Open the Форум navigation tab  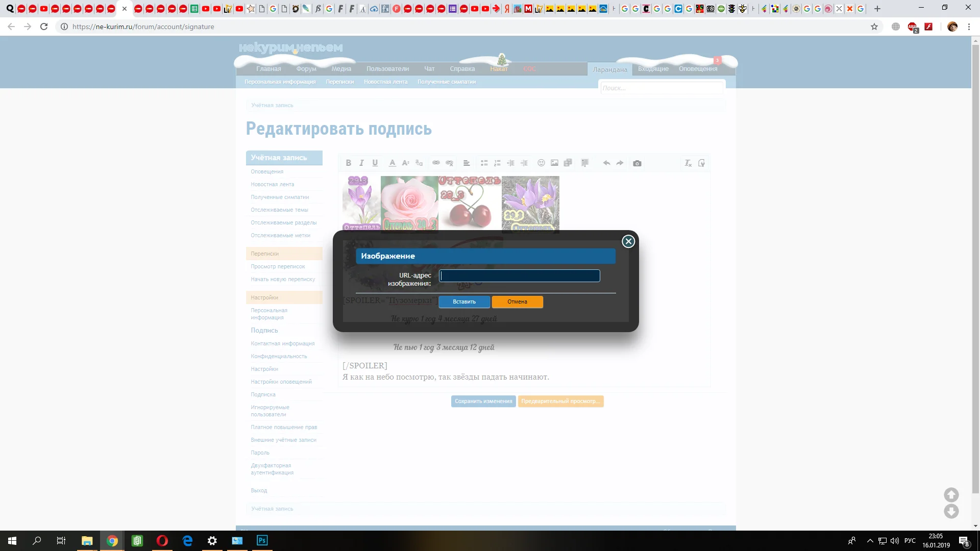pyautogui.click(x=306, y=69)
